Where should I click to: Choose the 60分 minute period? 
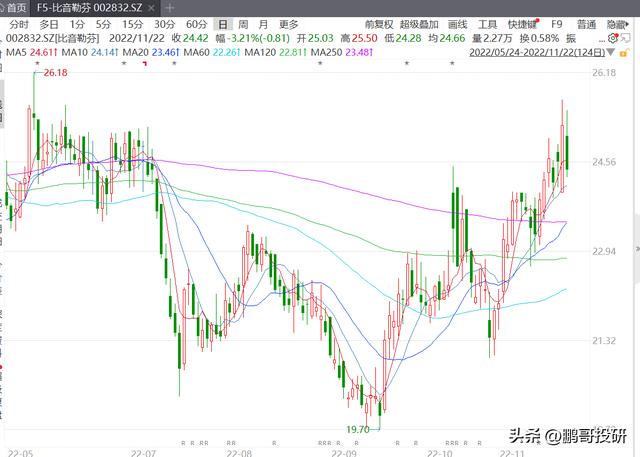(194, 24)
